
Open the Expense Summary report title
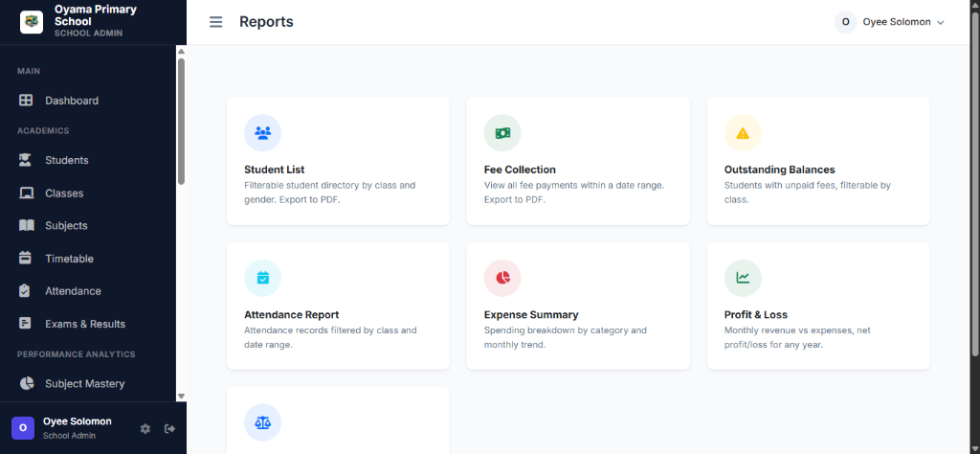(x=531, y=314)
